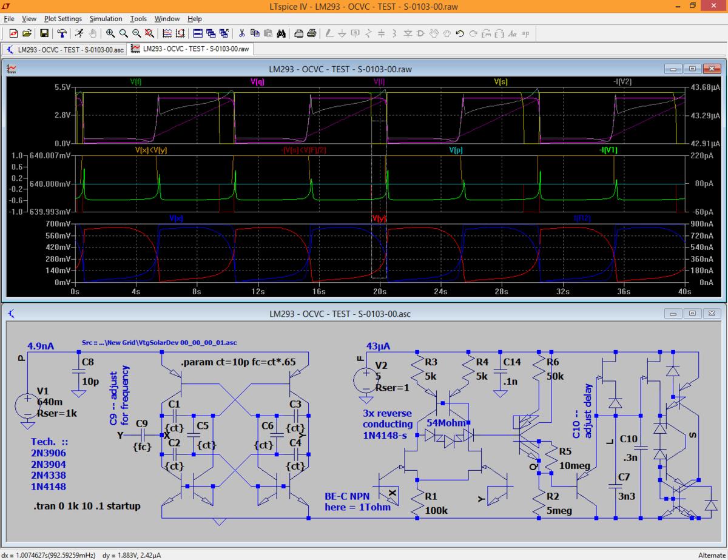728x560 pixels.
Task: Click the Print icon in toolbar
Action: click(x=311, y=33)
